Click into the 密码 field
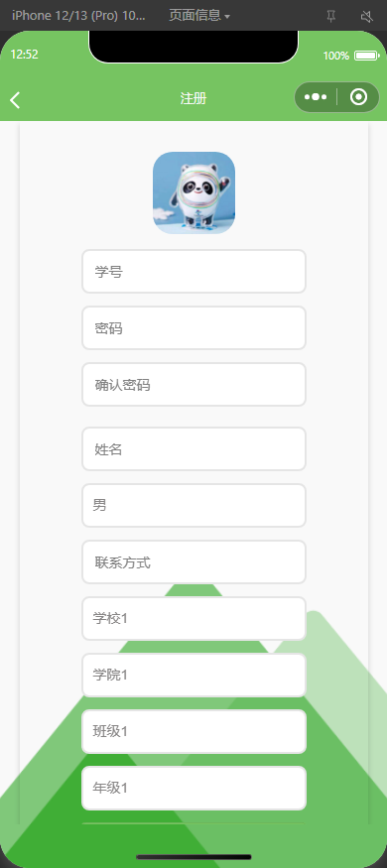The width and height of the screenshot is (387, 868). (193, 327)
